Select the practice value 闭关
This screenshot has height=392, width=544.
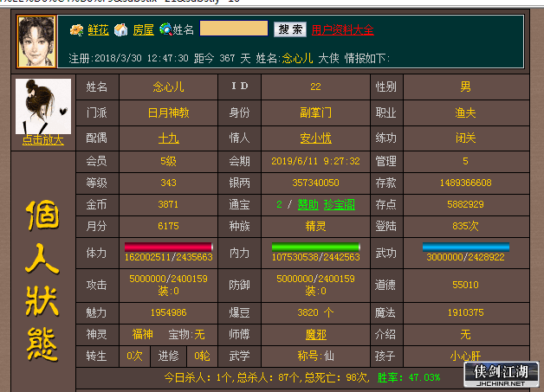point(465,138)
